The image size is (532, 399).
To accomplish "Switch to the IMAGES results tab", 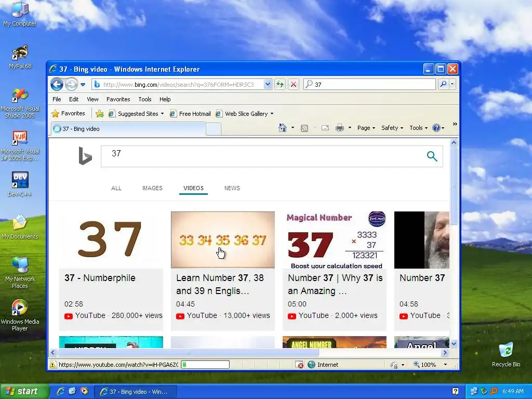I will (x=152, y=188).
